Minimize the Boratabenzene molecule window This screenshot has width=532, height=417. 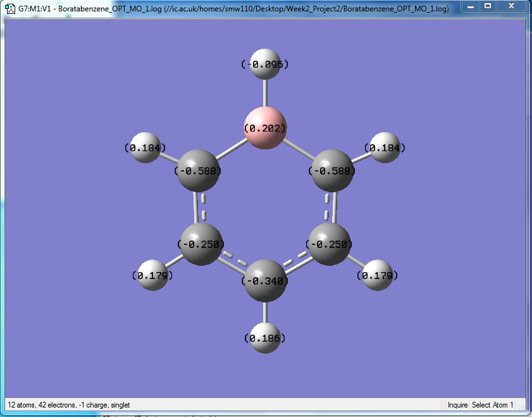(471, 6)
